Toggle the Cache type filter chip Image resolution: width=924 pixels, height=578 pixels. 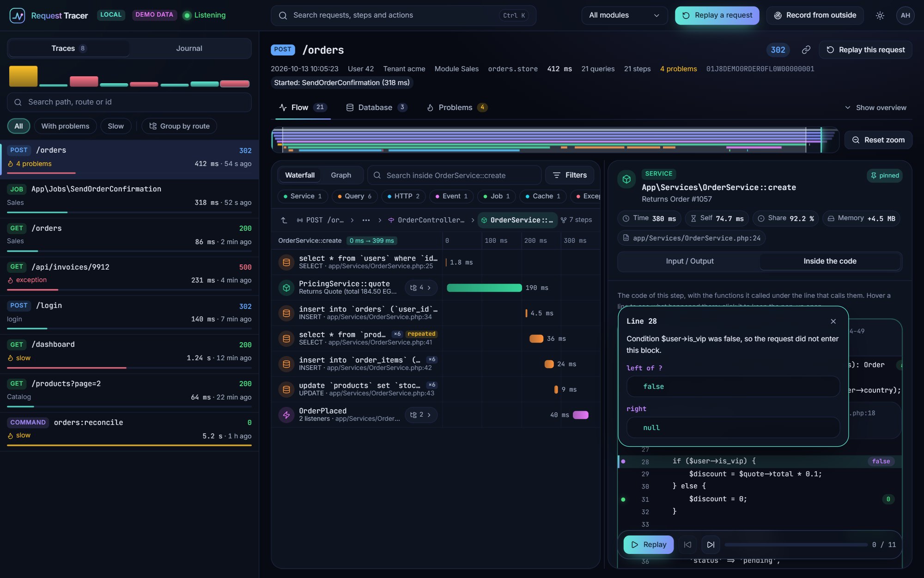[543, 196]
